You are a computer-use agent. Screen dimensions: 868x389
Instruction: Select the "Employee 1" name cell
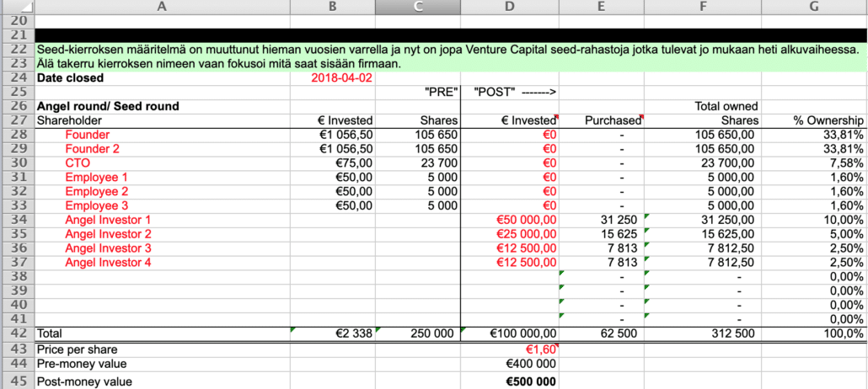tap(162, 178)
